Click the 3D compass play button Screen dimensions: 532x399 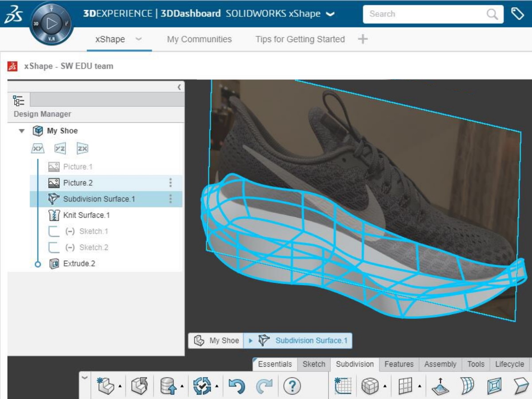click(52, 23)
